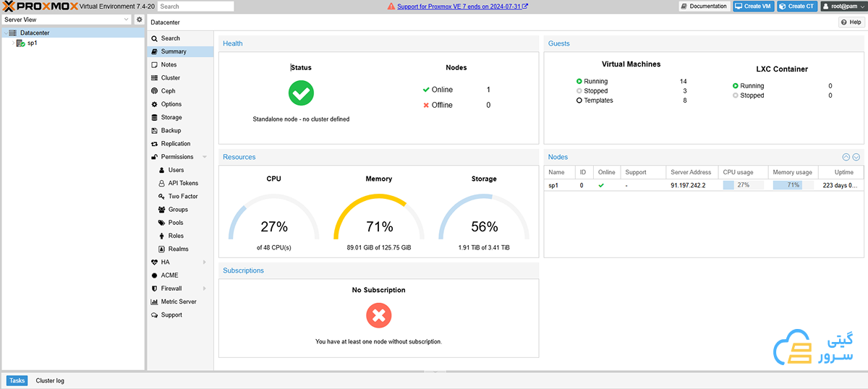
Task: Open Backup from the sidebar menu
Action: point(171,131)
